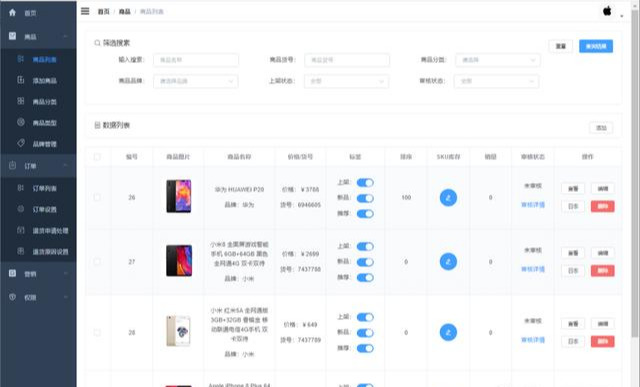
Task: Click the 退货原因设置 icon in sidebar
Action: point(20,251)
